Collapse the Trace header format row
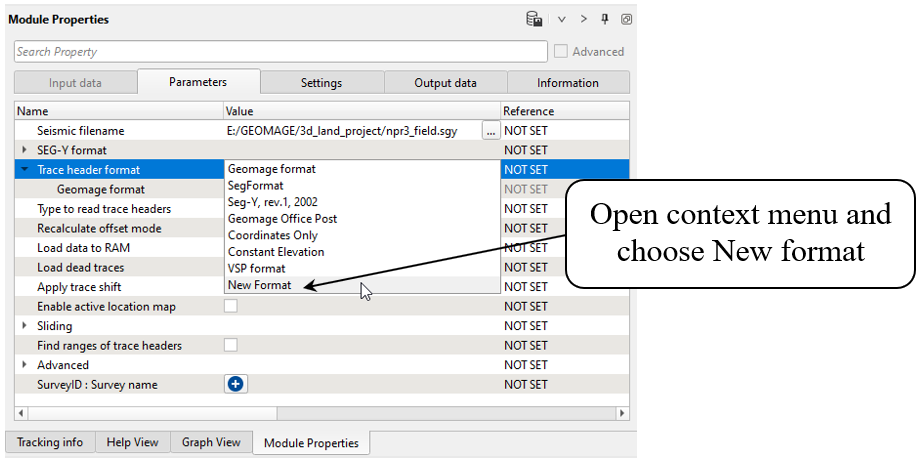Screen dimensions: 919x459 24,170
